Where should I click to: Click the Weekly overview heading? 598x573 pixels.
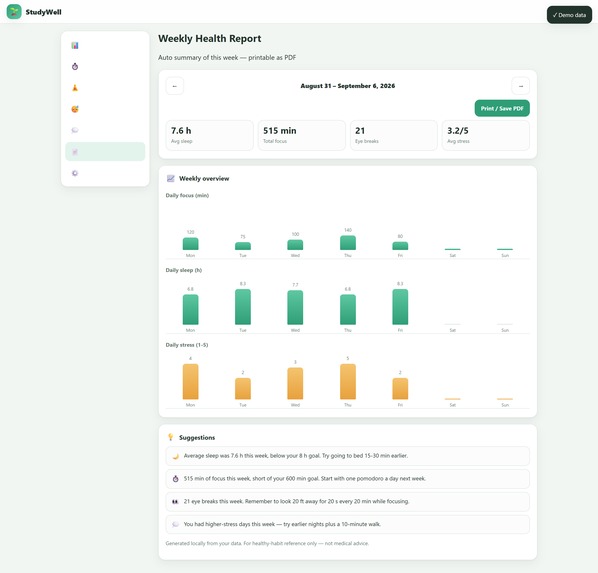(204, 179)
